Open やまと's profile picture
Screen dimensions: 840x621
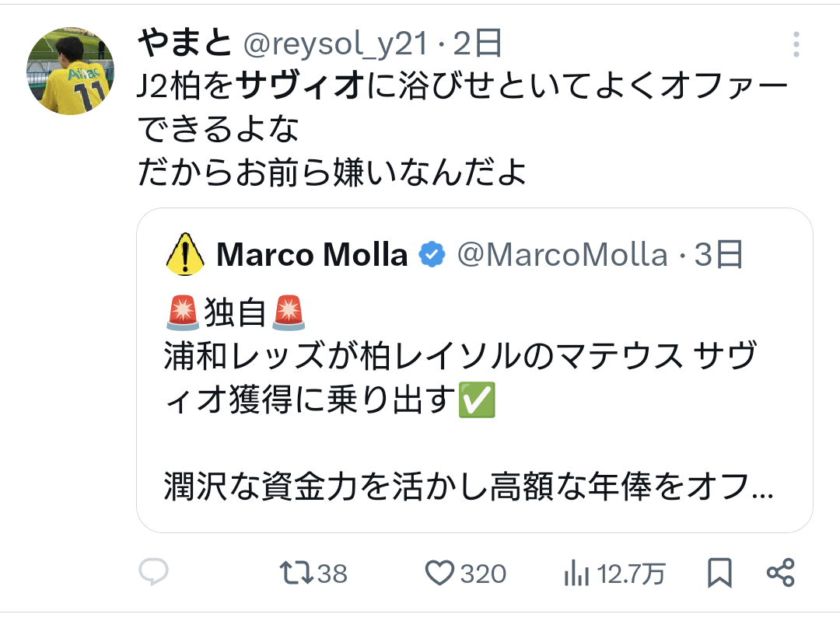(x=71, y=71)
